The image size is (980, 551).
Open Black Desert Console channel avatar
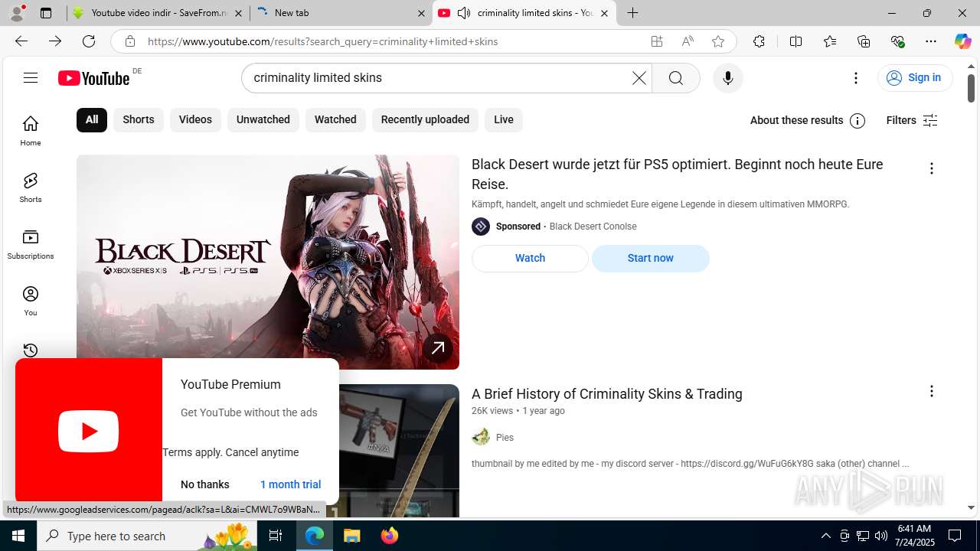click(x=481, y=227)
